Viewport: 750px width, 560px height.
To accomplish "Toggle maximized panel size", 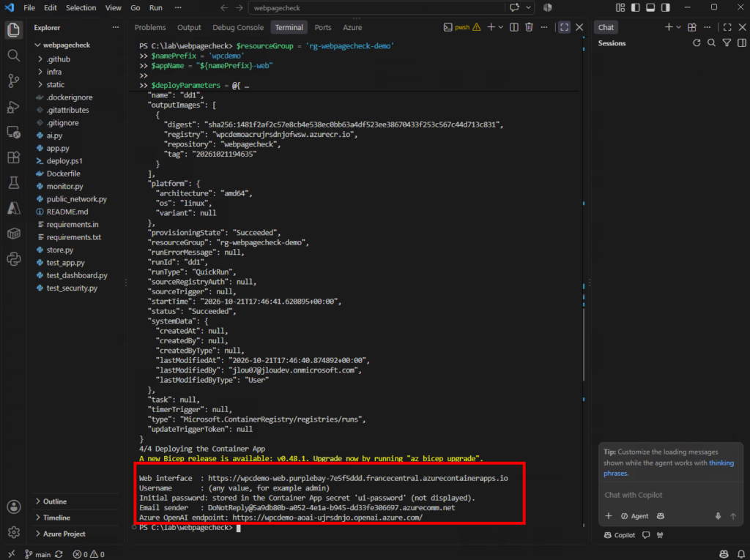I will pyautogui.click(x=565, y=27).
